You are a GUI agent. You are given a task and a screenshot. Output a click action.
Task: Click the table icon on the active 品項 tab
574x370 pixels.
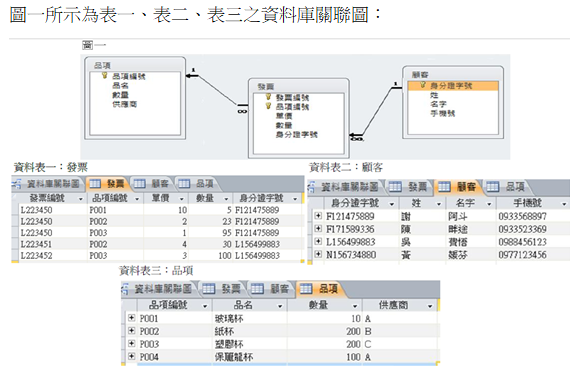(306, 289)
